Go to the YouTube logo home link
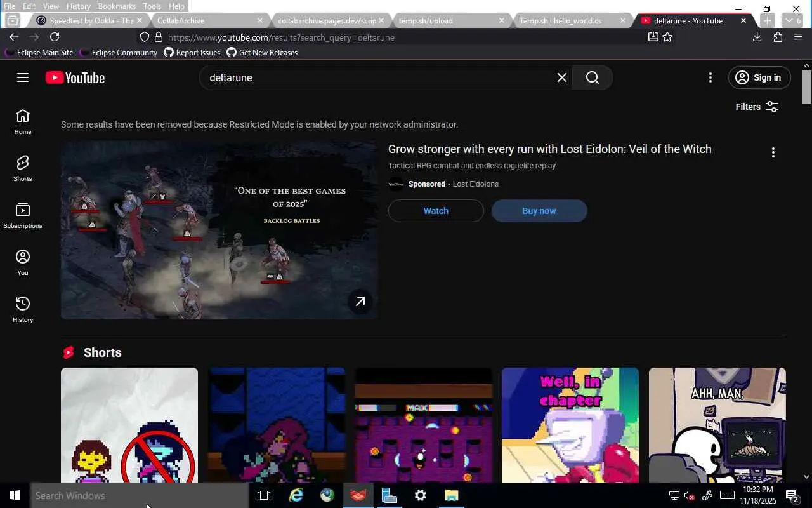 click(x=75, y=77)
